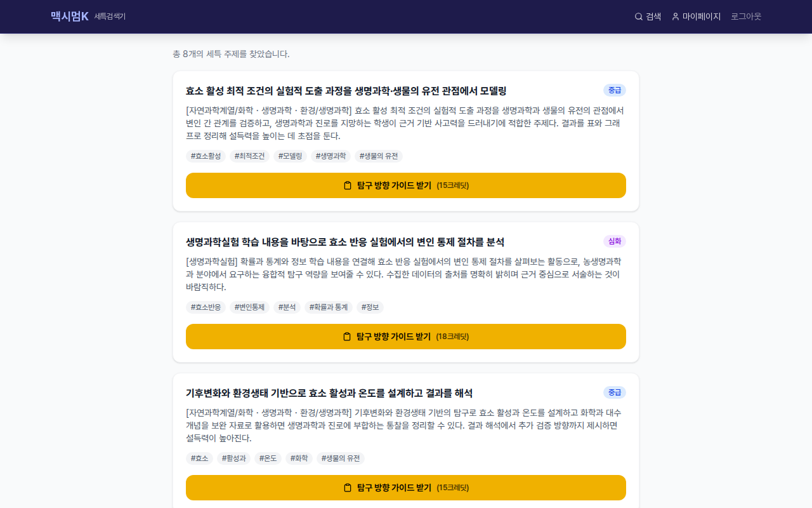Click the search magnifier icon in header
This screenshot has width=812, height=508.
pos(639,17)
